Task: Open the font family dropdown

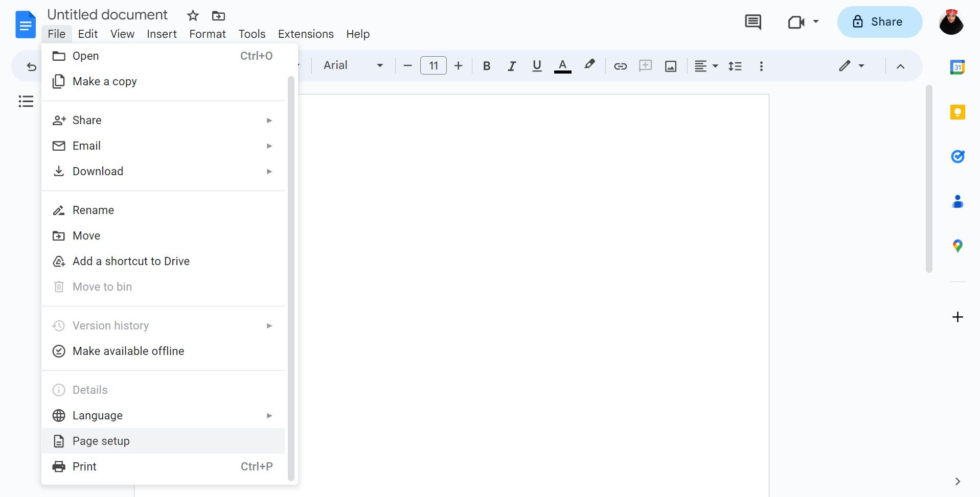Action: (352, 65)
